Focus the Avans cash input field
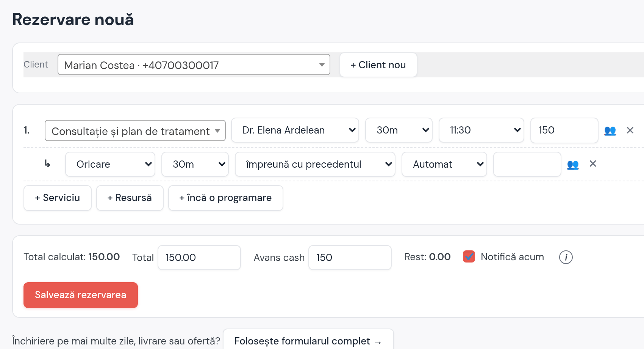The width and height of the screenshot is (644, 349). click(350, 258)
